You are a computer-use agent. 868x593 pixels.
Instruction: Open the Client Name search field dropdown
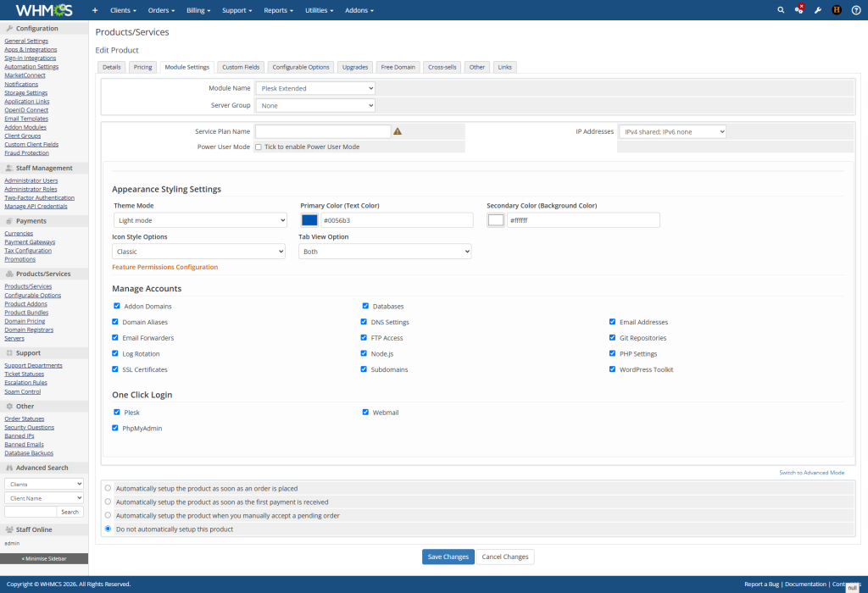pyautogui.click(x=44, y=498)
